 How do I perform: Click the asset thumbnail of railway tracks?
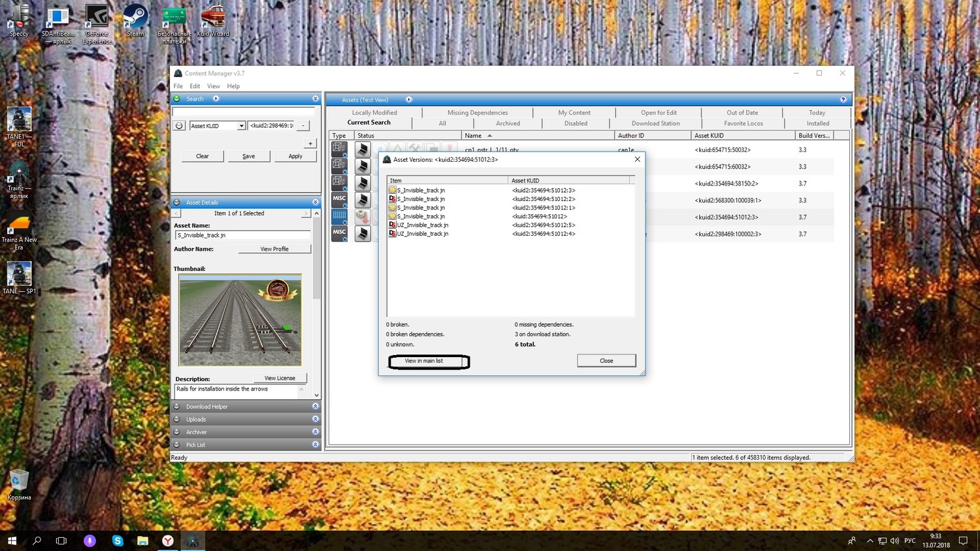[x=240, y=320]
